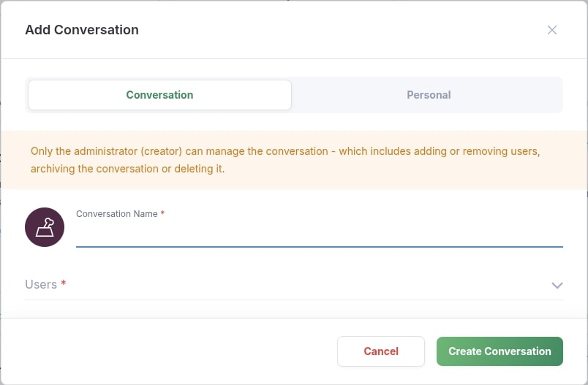This screenshot has width=588, height=385.
Task: Close the Add Conversation dialog
Action: (552, 30)
